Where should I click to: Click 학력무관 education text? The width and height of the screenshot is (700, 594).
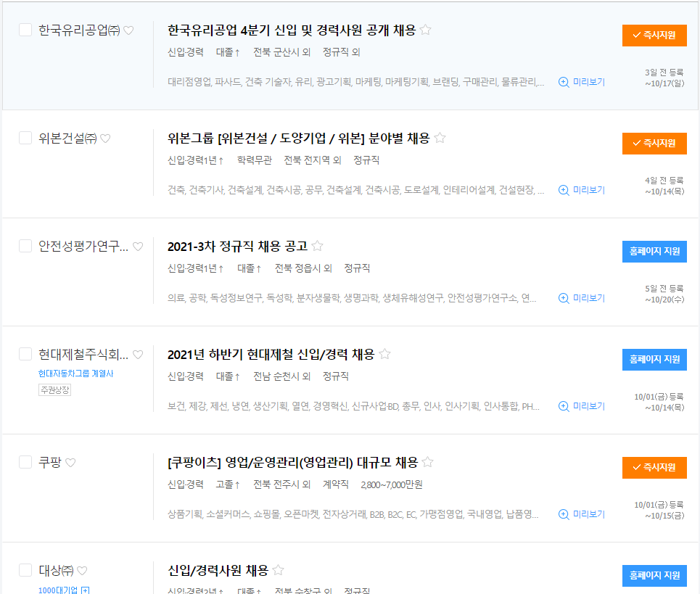(255, 160)
